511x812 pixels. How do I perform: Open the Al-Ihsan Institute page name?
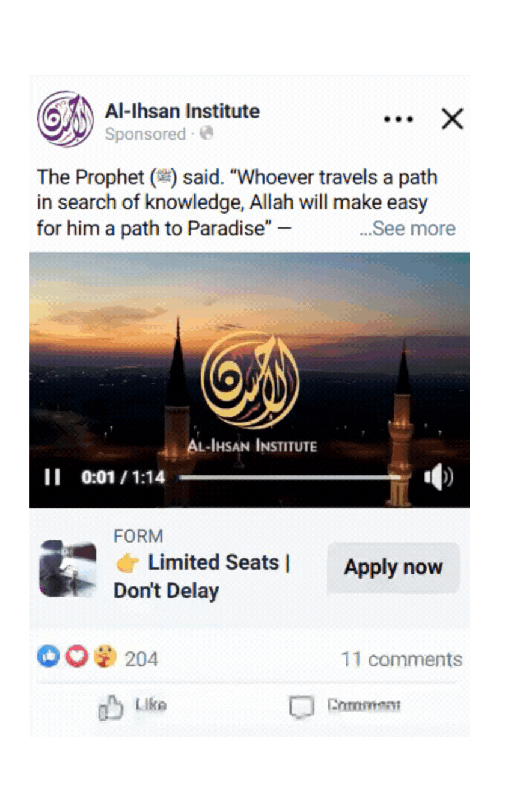click(x=182, y=111)
